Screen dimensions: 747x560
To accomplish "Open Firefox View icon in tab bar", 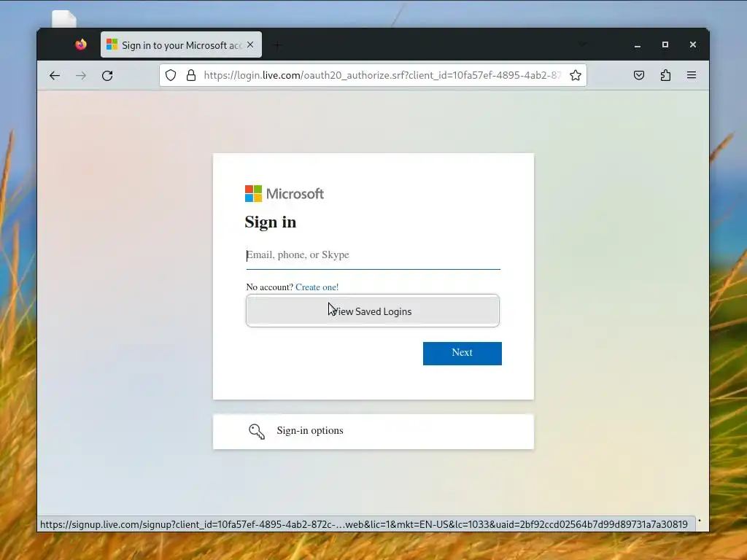I will click(81, 44).
